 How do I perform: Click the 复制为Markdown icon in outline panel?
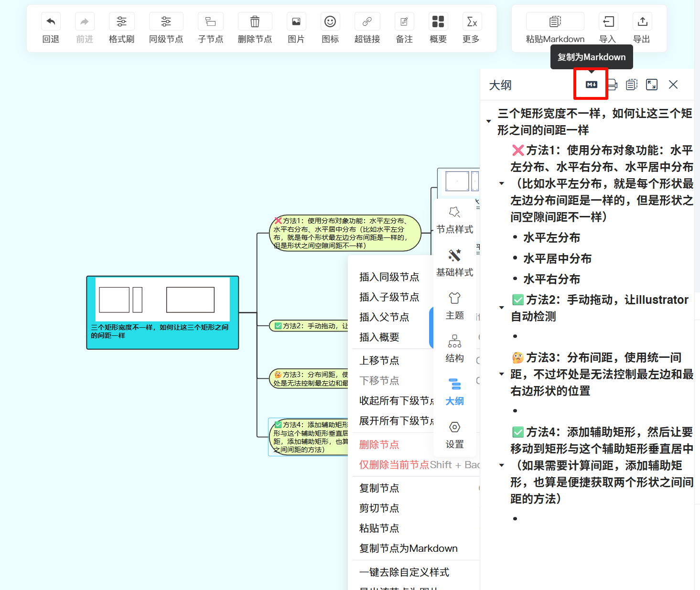pyautogui.click(x=592, y=85)
